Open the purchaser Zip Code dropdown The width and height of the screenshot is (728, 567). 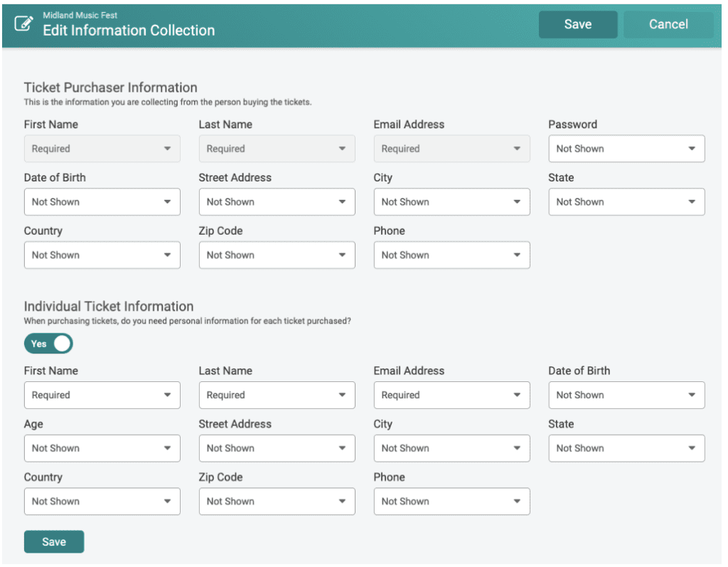pyautogui.click(x=277, y=255)
